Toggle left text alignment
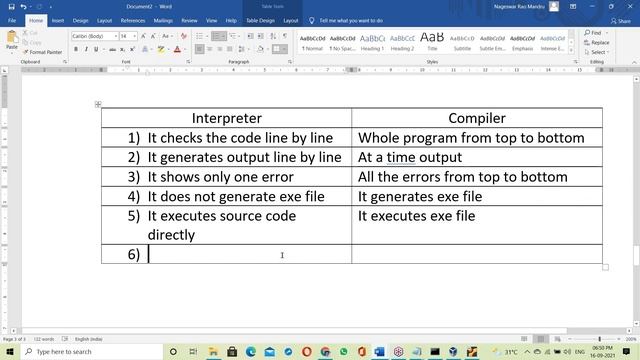Viewport: 640px width, 360px height. click(x=199, y=49)
